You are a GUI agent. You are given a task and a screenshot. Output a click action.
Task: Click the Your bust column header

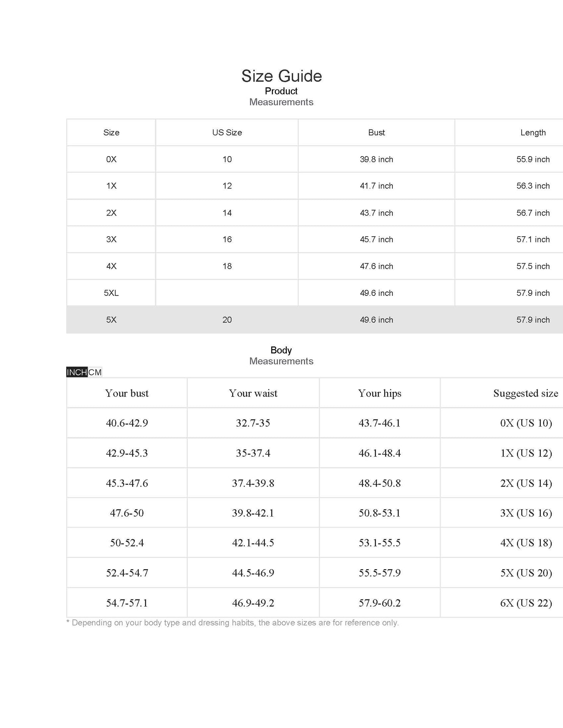coord(127,393)
